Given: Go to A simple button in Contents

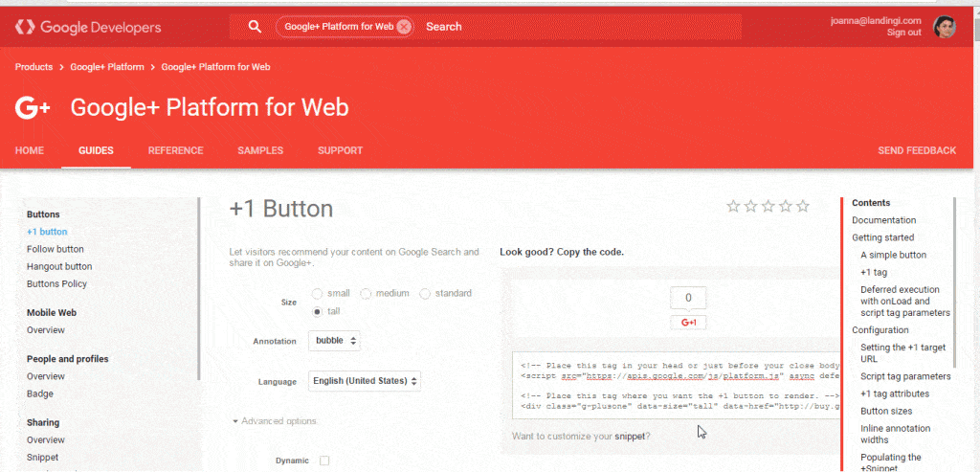Looking at the screenshot, I should [893, 255].
